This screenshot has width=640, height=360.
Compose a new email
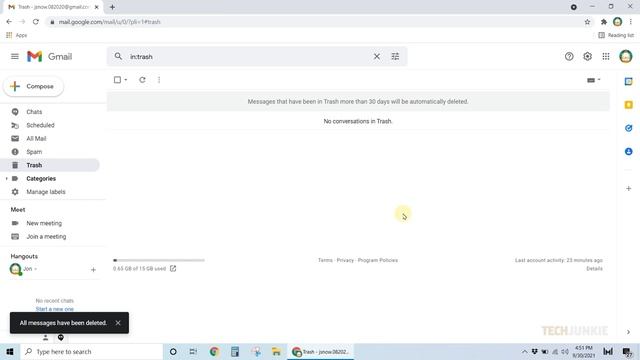pos(33,86)
